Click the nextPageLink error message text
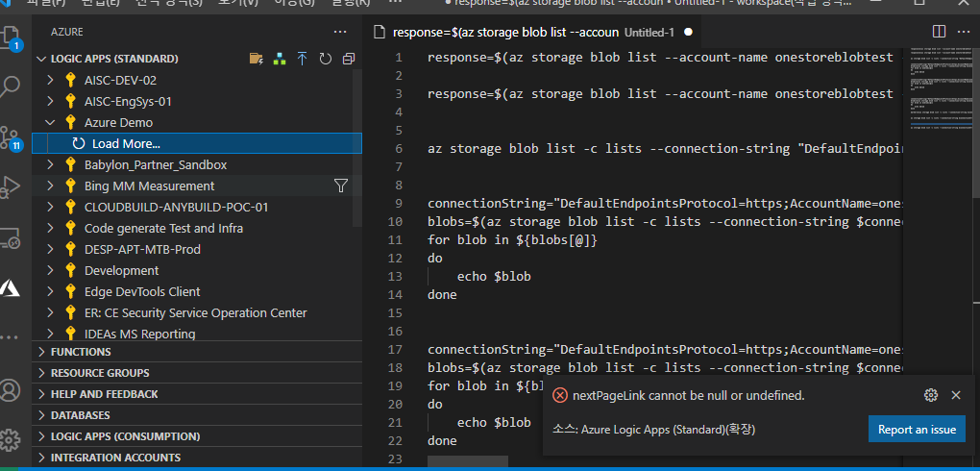The image size is (980, 471). tap(689, 395)
